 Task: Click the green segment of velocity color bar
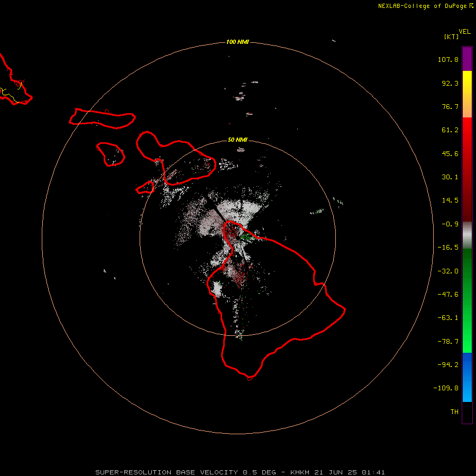467,300
